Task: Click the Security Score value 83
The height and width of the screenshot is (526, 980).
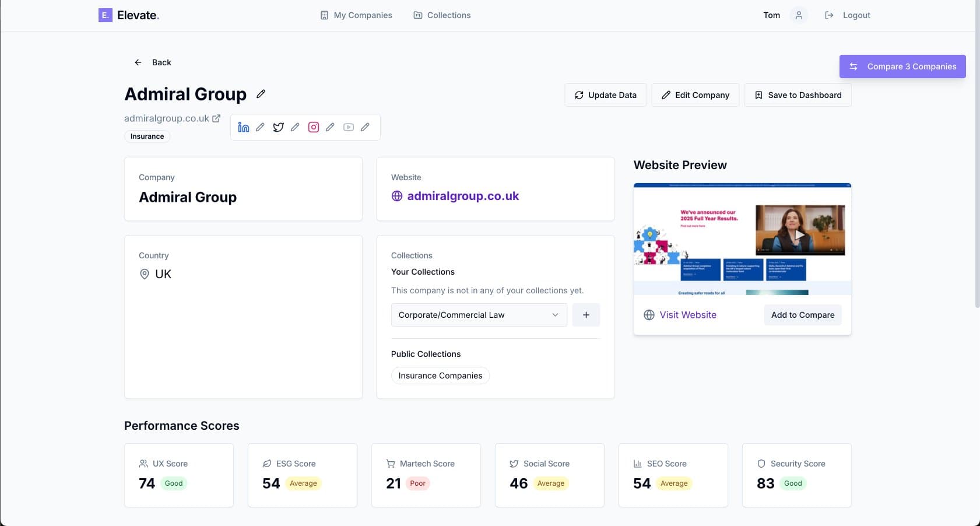Action: (x=765, y=483)
